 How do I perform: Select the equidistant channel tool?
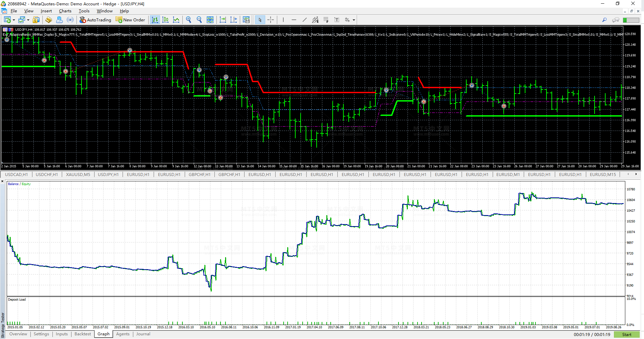pyautogui.click(x=315, y=20)
